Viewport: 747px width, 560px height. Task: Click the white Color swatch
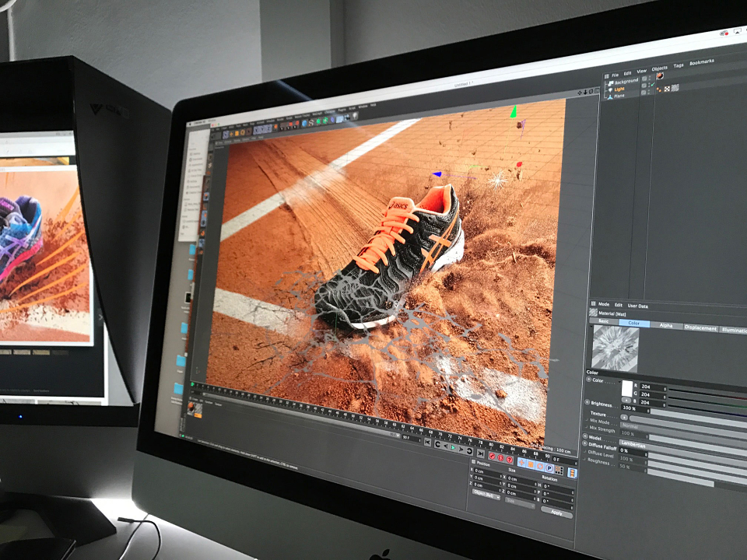[x=627, y=389]
